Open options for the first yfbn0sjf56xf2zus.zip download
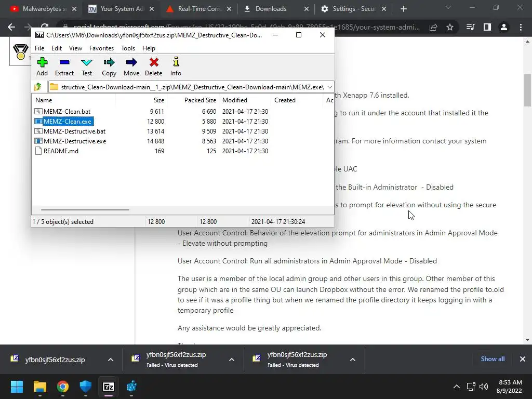 [110, 360]
